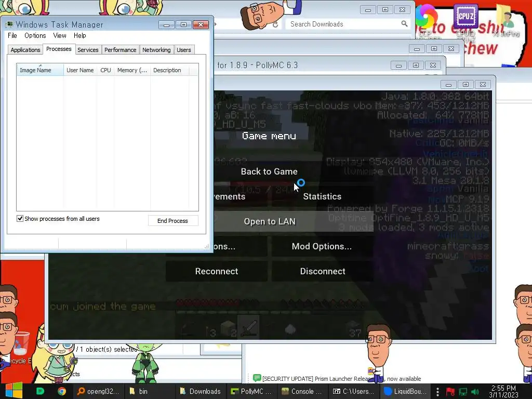
Task: Sort processes by Description column
Action: 170,70
